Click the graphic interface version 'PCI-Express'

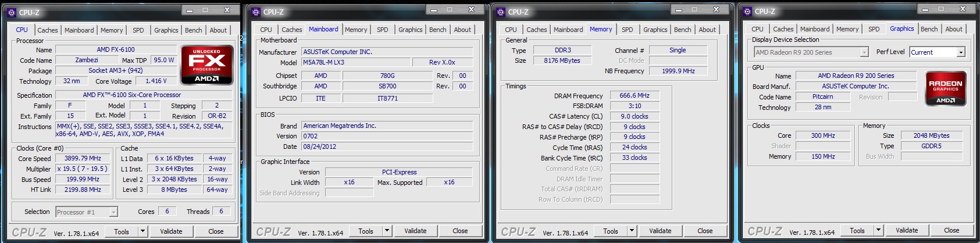[399, 172]
